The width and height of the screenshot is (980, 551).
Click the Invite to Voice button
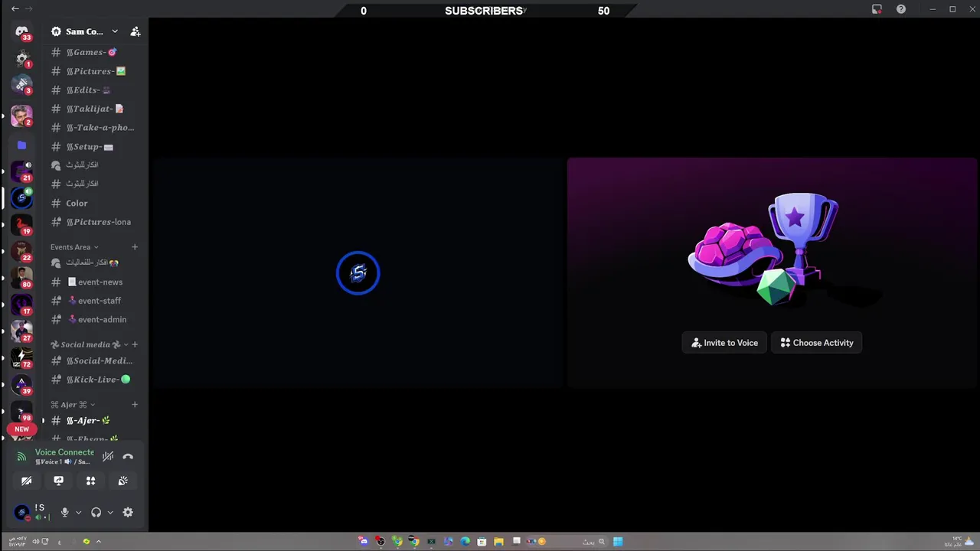pos(724,343)
